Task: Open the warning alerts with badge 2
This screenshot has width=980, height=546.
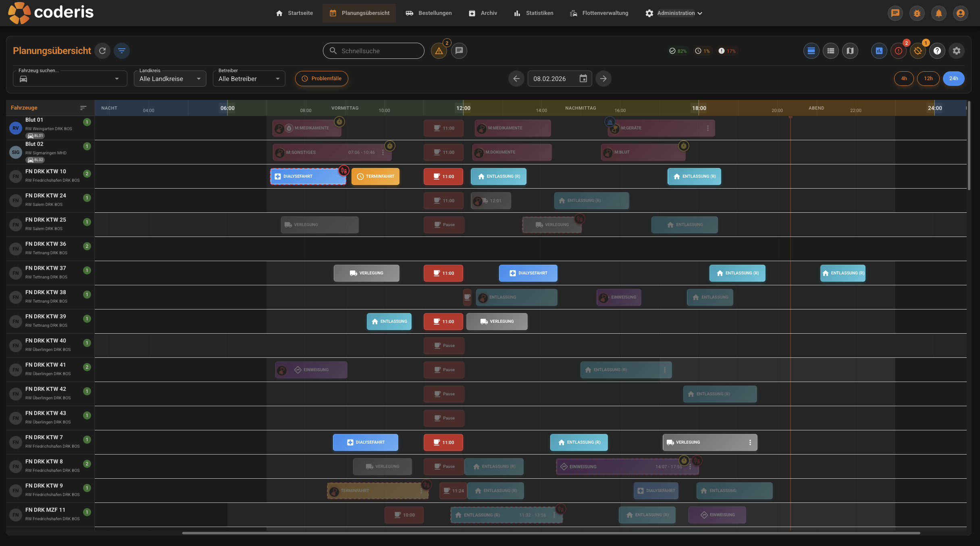Action: coord(439,51)
